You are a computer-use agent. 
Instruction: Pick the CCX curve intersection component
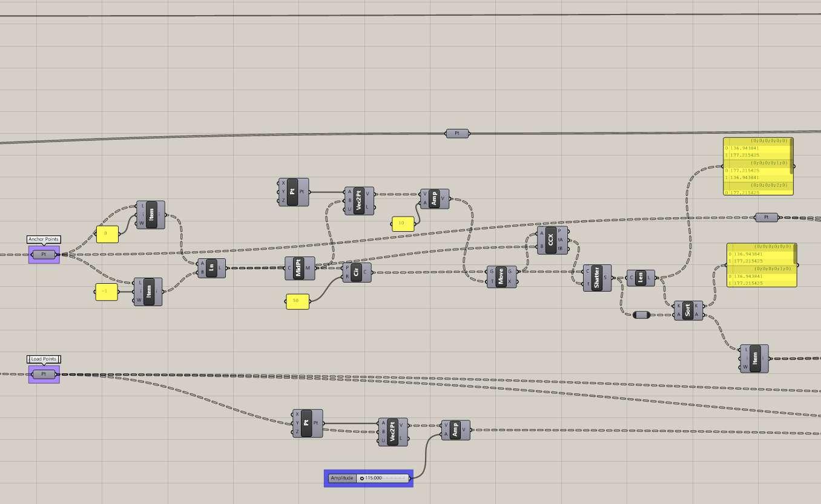(552, 240)
